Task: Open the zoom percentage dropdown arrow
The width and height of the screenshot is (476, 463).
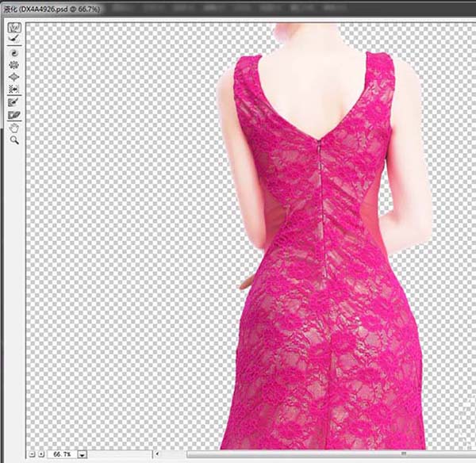Action: click(83, 454)
